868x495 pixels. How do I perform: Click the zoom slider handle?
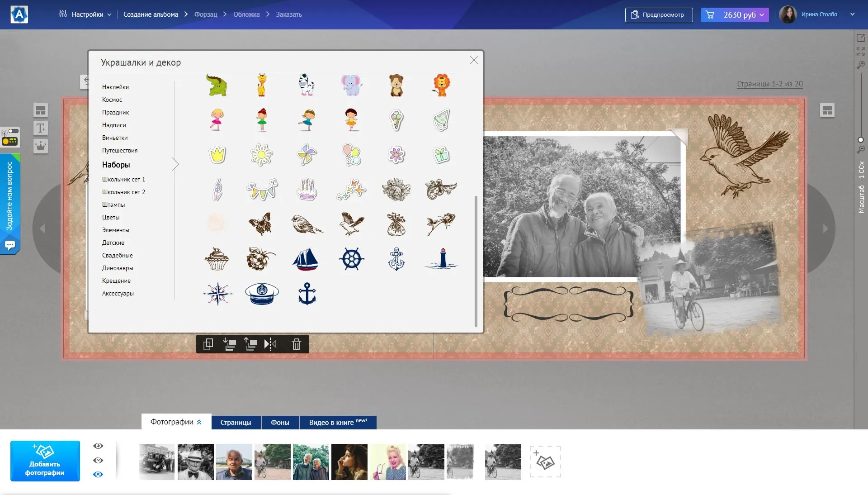(x=861, y=140)
